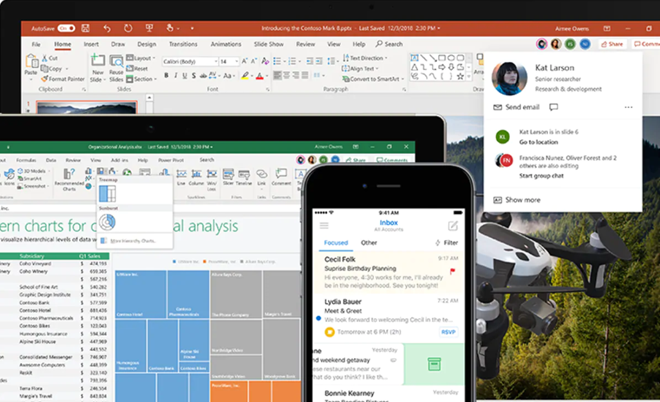
Task: Open the three-dot menu on contact card
Action: pyautogui.click(x=628, y=107)
